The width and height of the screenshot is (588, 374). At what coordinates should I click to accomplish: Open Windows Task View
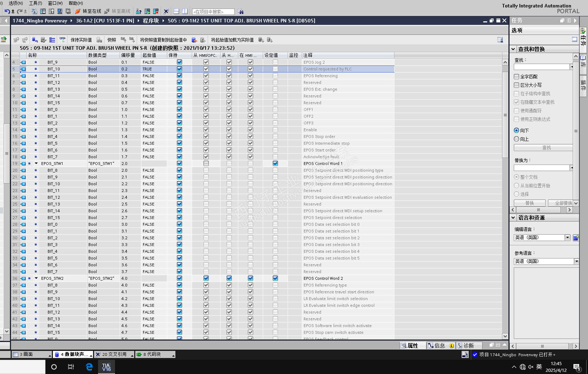pyautogui.click(x=71, y=367)
